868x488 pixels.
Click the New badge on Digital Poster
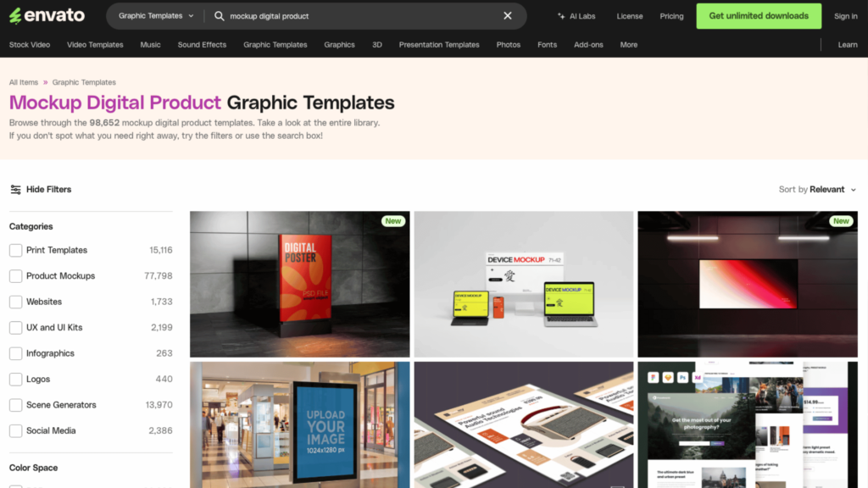[x=392, y=221]
